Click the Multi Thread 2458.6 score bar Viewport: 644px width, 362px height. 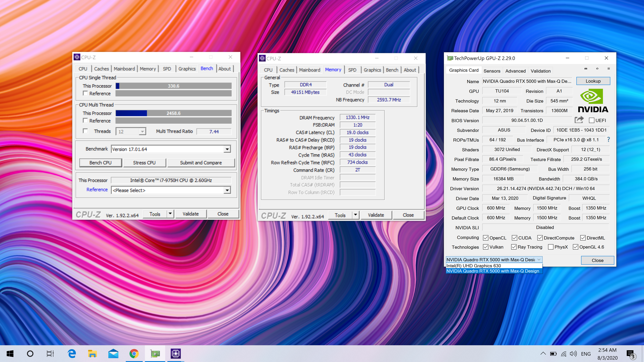[x=174, y=113]
